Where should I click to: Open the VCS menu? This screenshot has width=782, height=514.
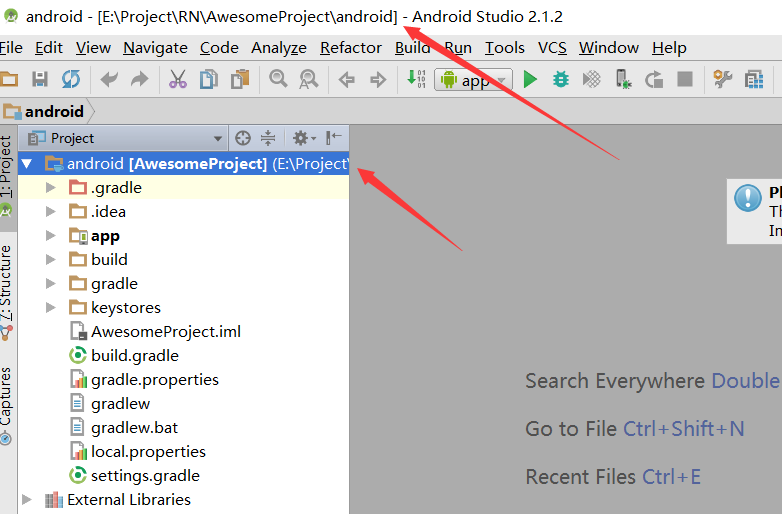(x=552, y=48)
